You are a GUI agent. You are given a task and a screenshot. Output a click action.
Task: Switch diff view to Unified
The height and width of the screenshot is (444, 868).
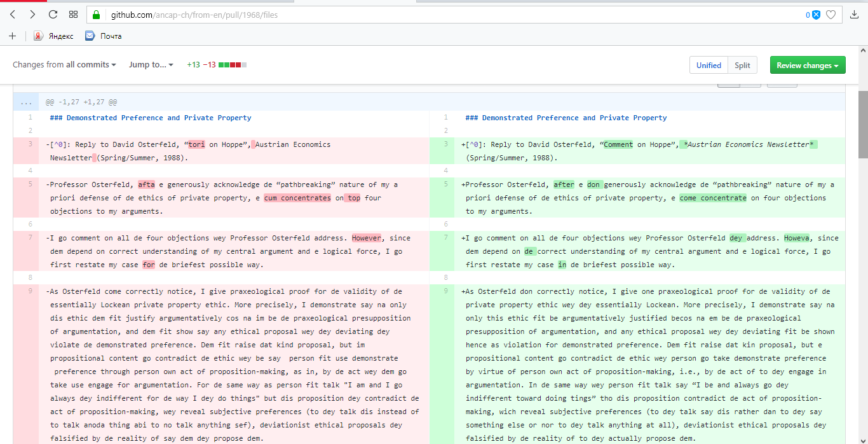tap(709, 66)
